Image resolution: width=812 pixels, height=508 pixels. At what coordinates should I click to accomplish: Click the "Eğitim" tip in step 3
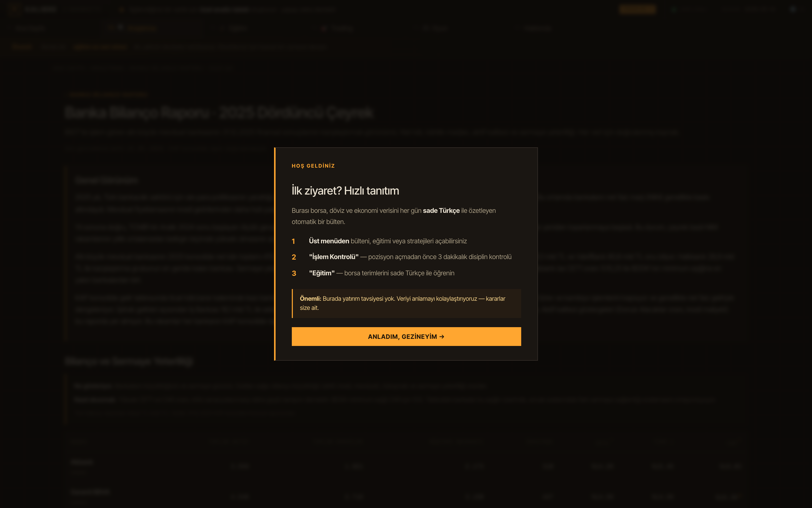(x=381, y=273)
